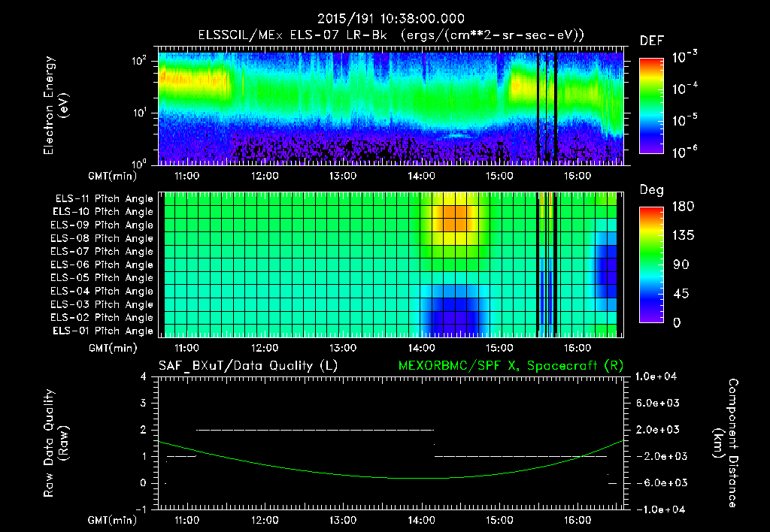Select the ELS-07 Pitch Angle row label

point(102,251)
